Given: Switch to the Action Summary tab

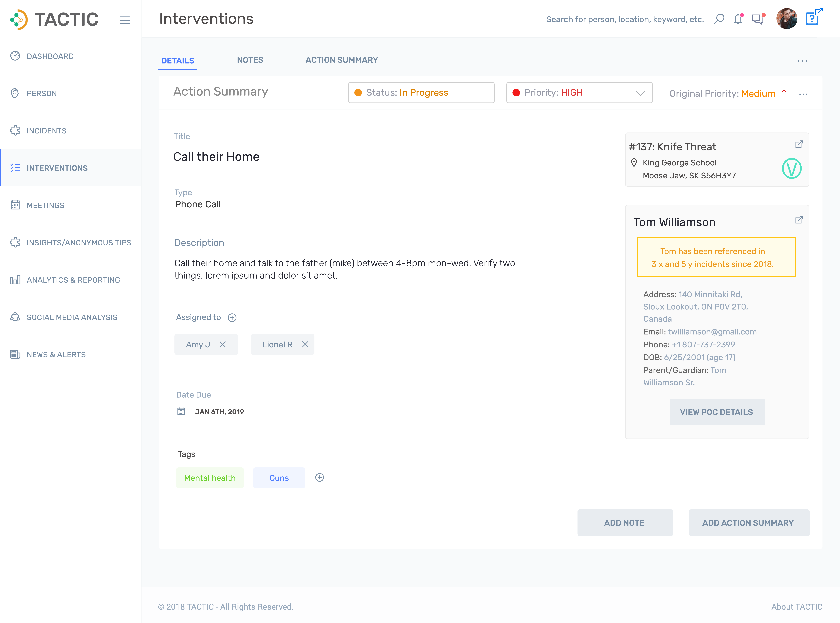Looking at the screenshot, I should point(341,60).
